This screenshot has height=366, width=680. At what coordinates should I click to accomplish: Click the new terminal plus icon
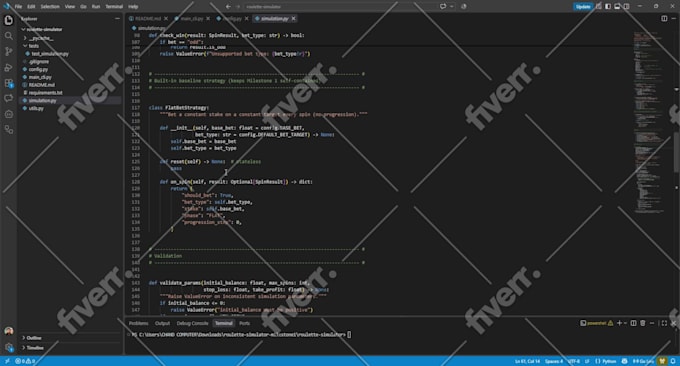619,323
